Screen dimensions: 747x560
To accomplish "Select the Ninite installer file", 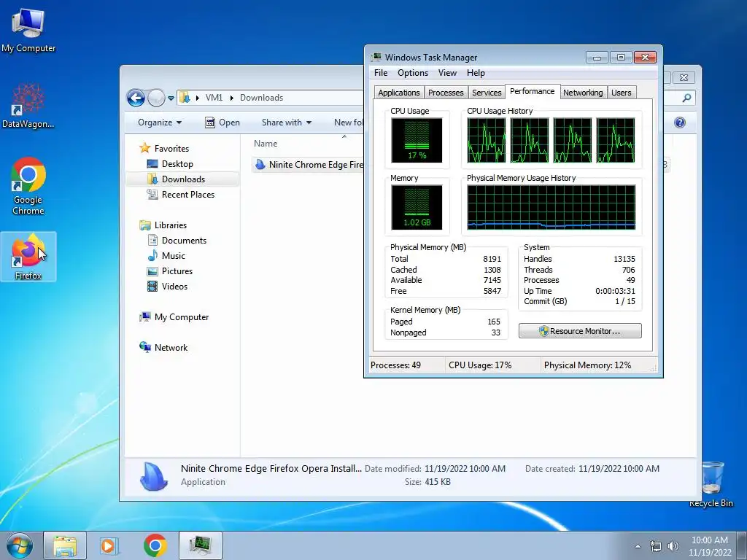I will (309, 164).
